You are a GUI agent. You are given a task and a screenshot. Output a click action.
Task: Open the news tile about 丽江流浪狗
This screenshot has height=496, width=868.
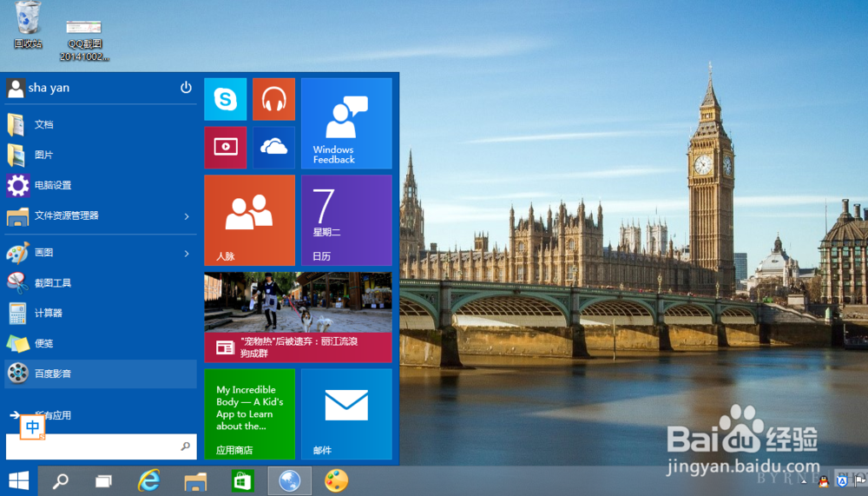(298, 317)
